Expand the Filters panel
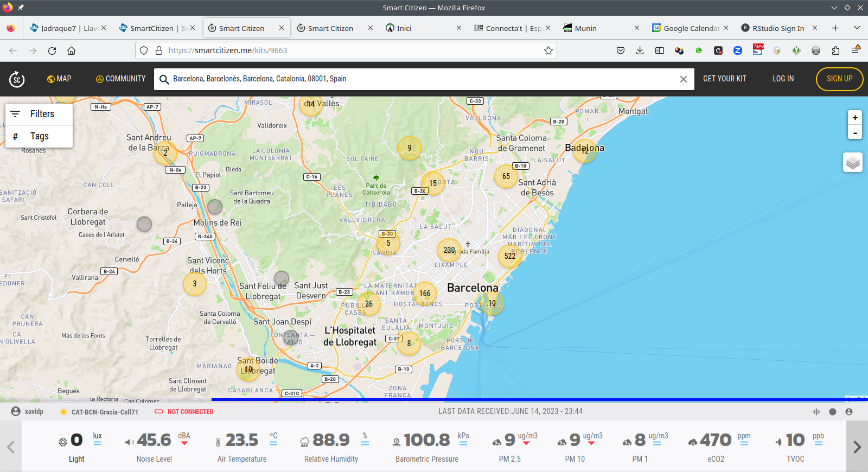Screen dimensions: 868x472 point(39,114)
